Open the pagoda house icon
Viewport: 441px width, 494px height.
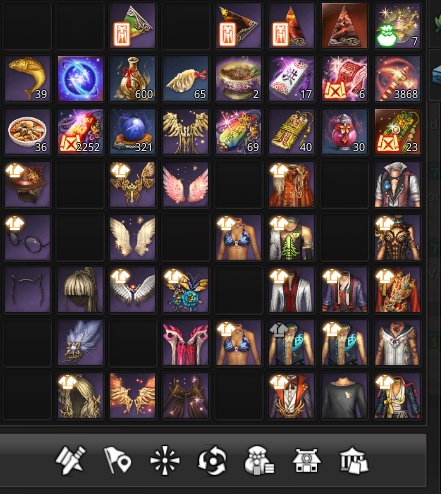click(306, 460)
